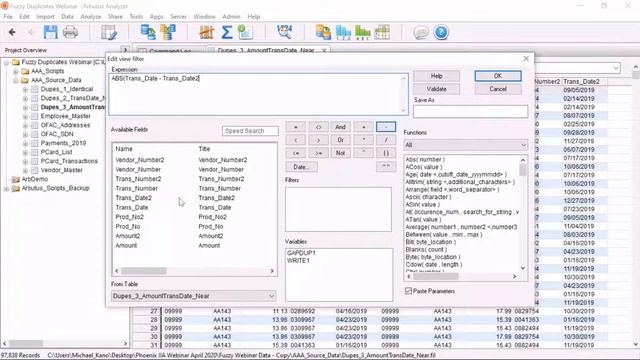Expand the Arbutus_Scripts_Backup folder node
This screenshot has height=360, width=640.
point(7,189)
